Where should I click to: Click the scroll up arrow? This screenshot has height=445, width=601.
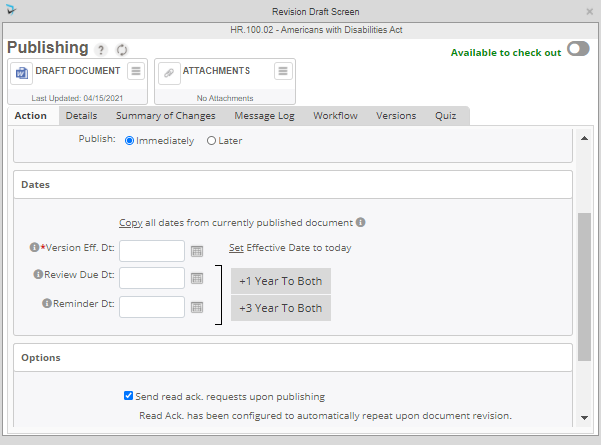(584, 138)
